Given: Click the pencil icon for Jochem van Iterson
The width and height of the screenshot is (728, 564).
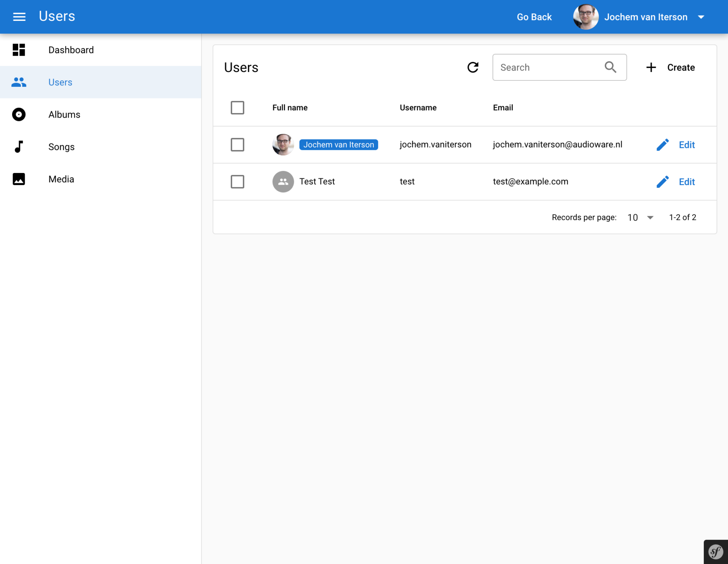Looking at the screenshot, I should point(662,145).
